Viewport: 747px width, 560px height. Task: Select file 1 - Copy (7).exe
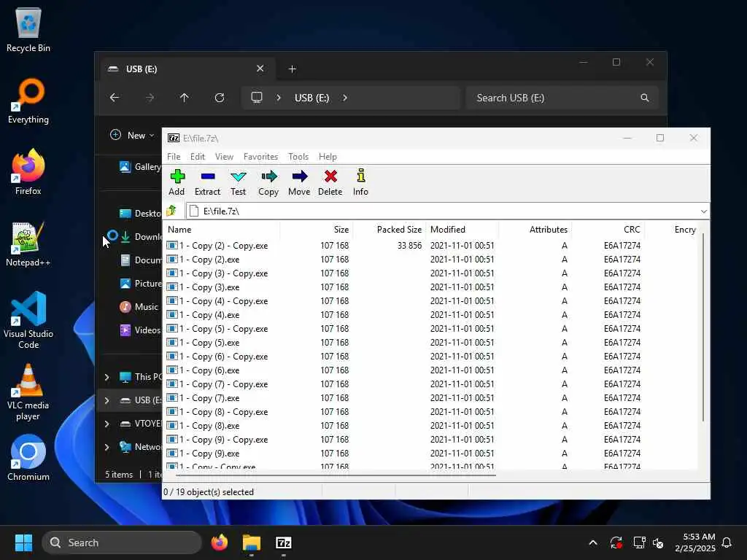[x=203, y=398]
